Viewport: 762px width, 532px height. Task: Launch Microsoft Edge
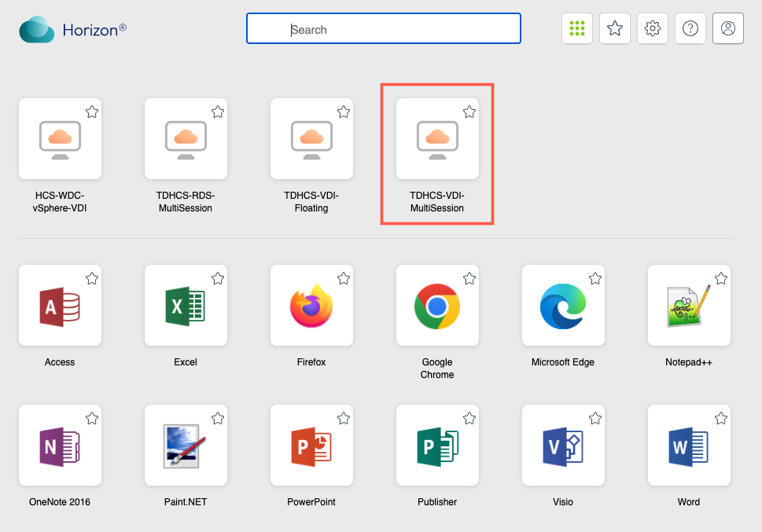click(563, 306)
